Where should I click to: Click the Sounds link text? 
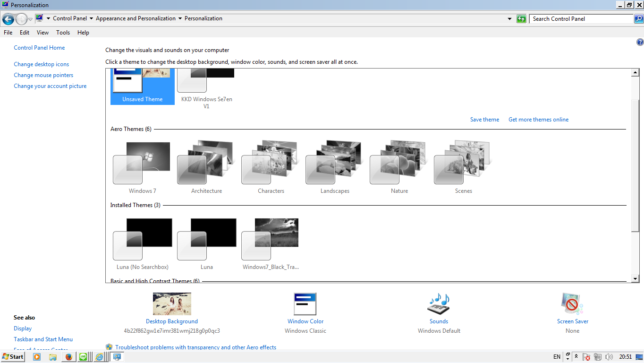[x=439, y=321]
